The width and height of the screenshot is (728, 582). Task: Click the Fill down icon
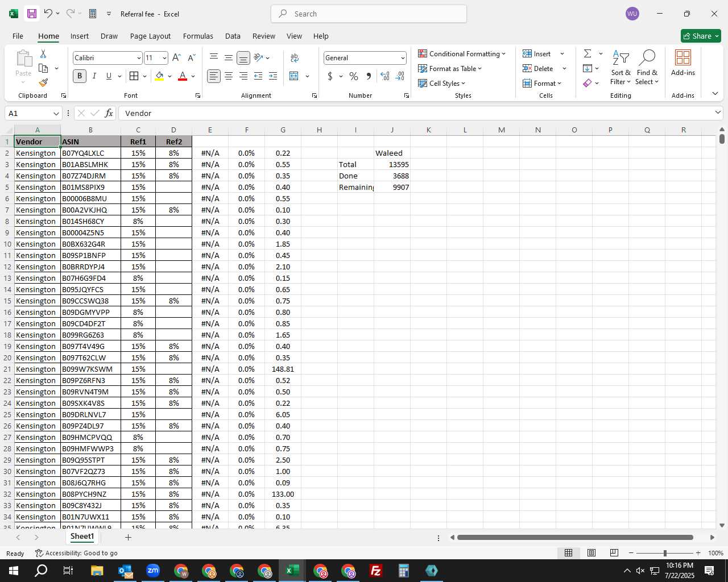588,68
